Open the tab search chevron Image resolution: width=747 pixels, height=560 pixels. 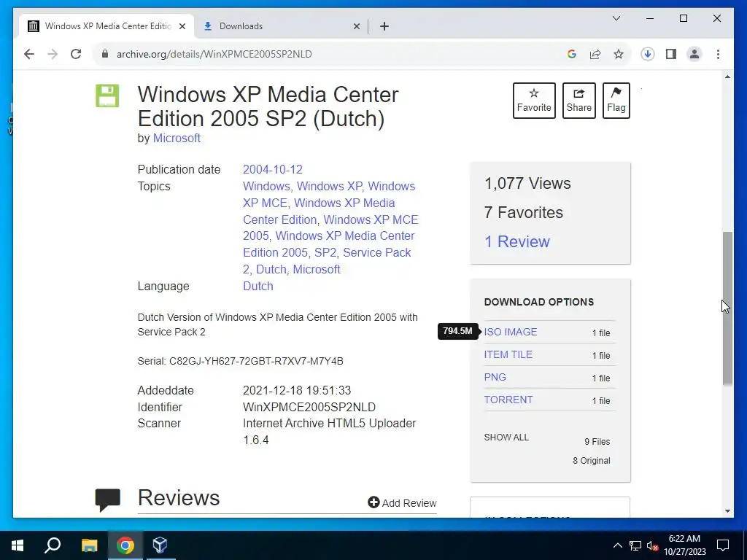[616, 18]
